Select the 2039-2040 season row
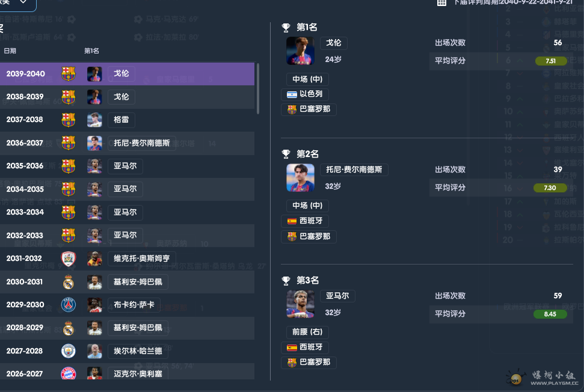The height and width of the screenshot is (392, 584). click(x=127, y=74)
